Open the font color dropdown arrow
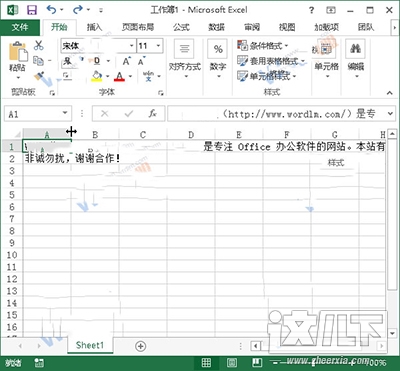 [130, 77]
